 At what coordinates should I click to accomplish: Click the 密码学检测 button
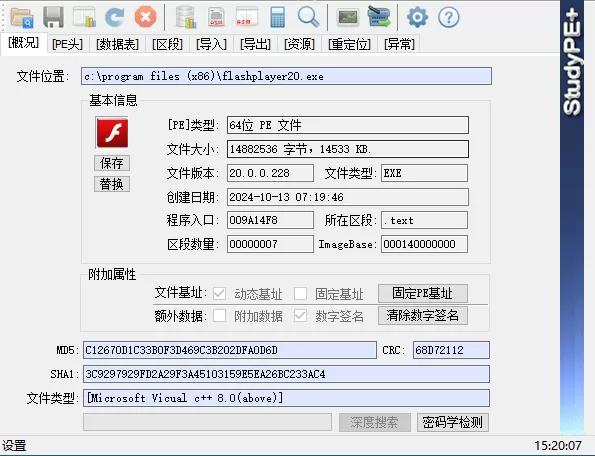453,422
